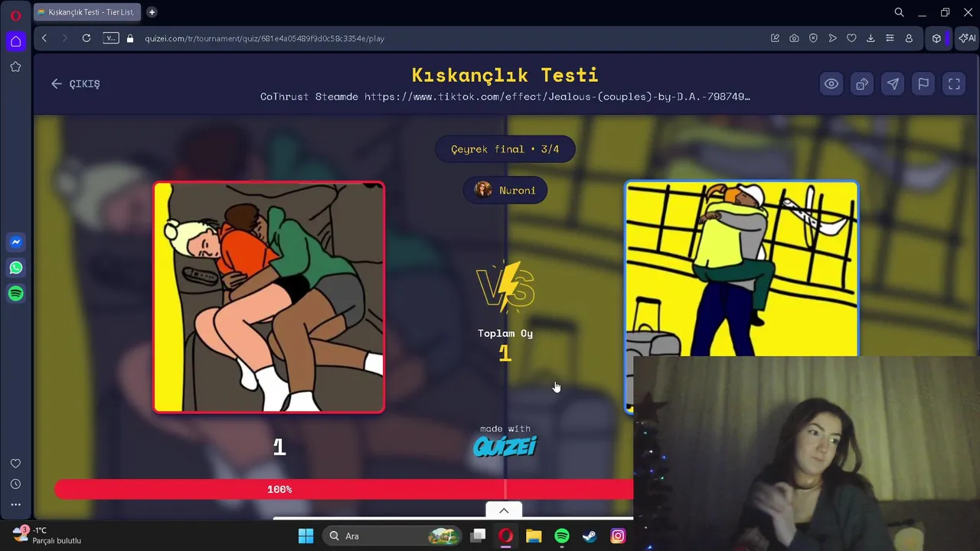The height and width of the screenshot is (551, 980).
Task: Open the Opera AI assistant button
Action: pyautogui.click(x=967, y=38)
